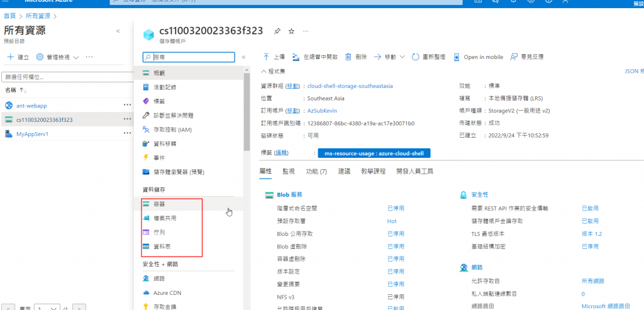Select the MyAppServ1 resource
Screen dimensions: 644x310
pyautogui.click(x=32, y=134)
